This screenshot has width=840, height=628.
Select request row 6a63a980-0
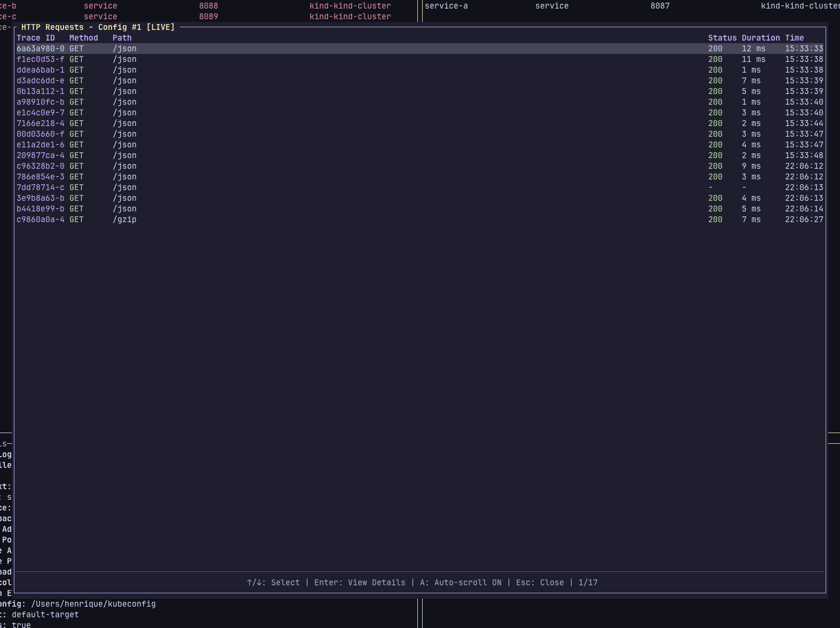point(420,49)
